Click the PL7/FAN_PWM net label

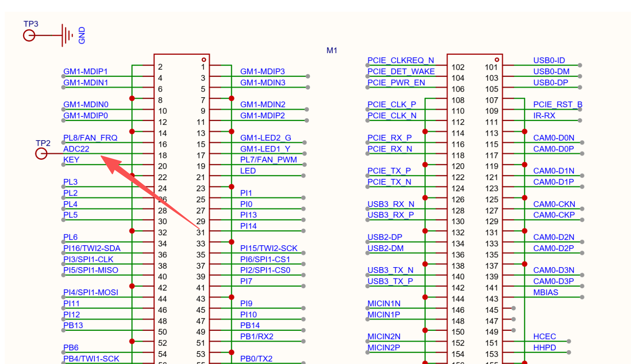point(269,160)
